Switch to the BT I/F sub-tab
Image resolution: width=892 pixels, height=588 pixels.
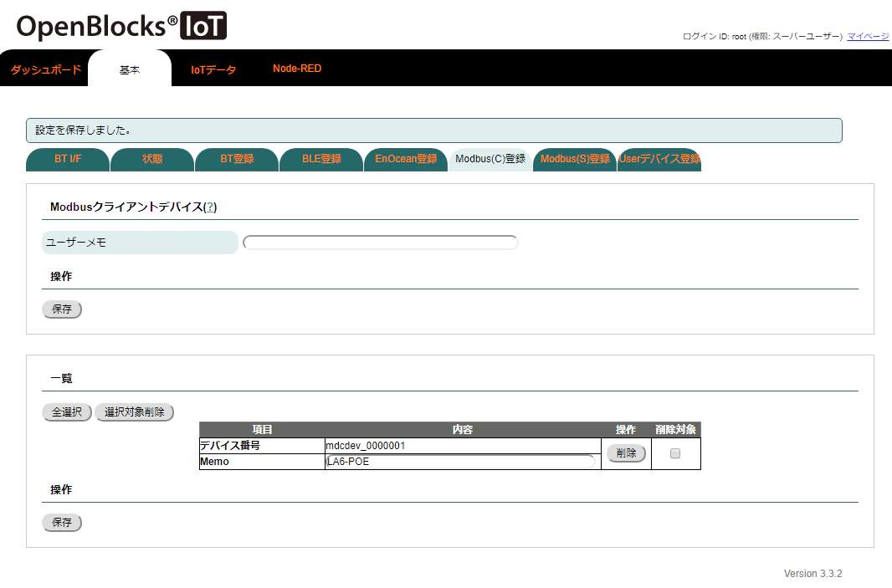tap(68, 159)
